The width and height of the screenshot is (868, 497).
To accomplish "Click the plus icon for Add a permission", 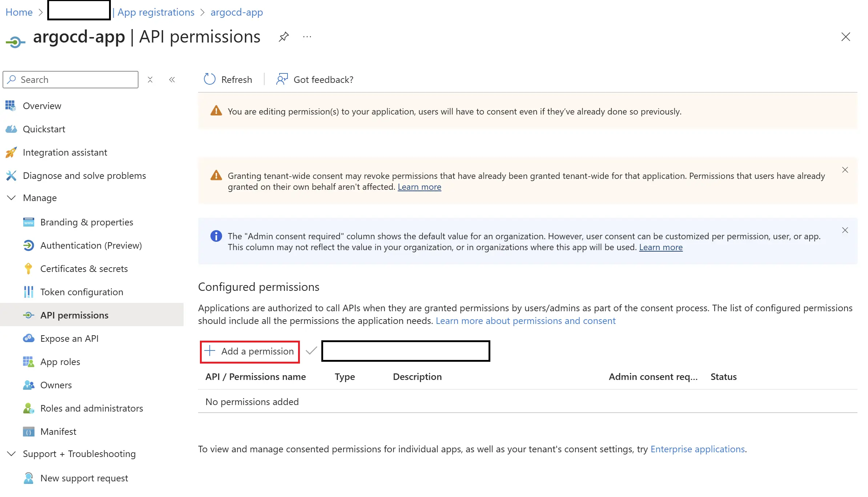I will pos(210,351).
